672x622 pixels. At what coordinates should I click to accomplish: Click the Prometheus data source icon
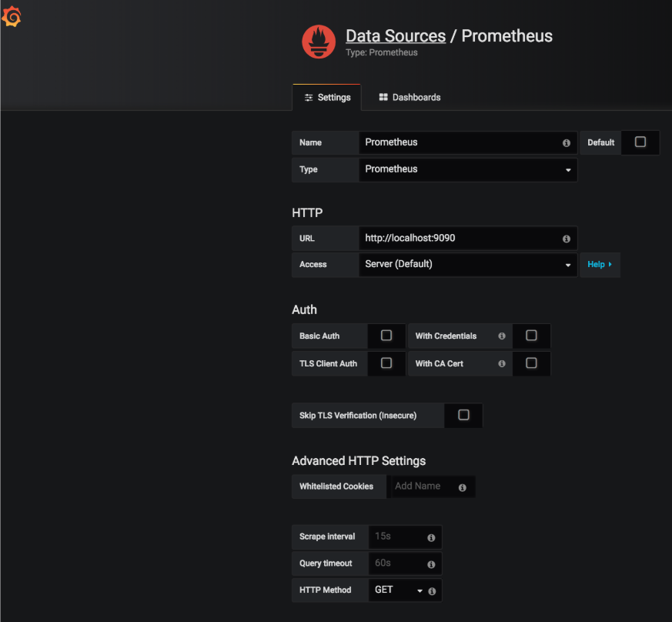pos(318,42)
